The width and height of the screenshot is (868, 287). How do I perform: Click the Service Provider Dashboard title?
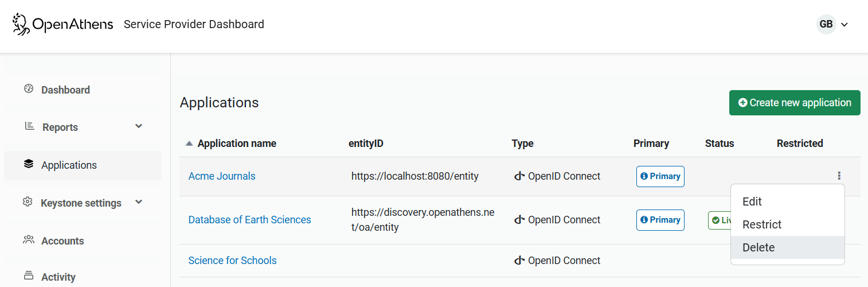pyautogui.click(x=194, y=24)
